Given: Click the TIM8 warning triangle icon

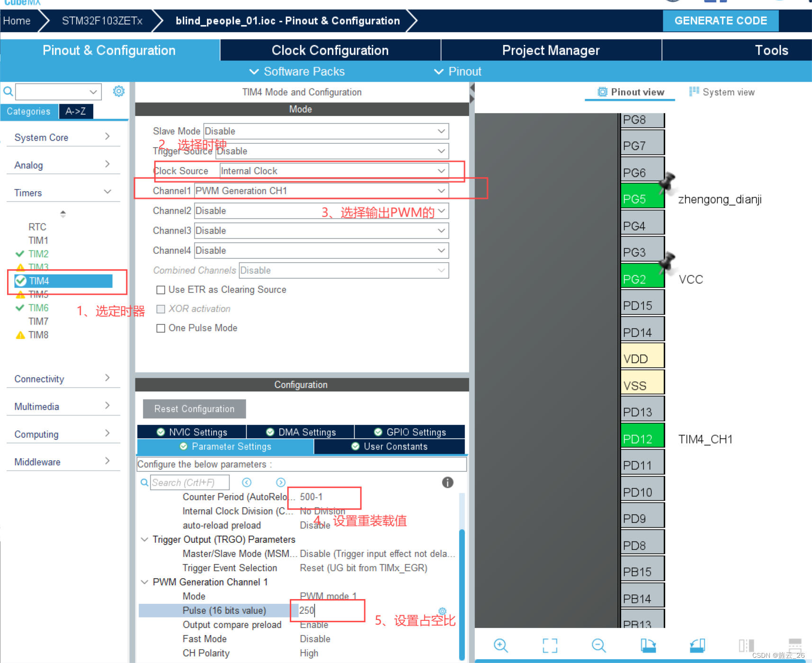Looking at the screenshot, I should [x=20, y=335].
